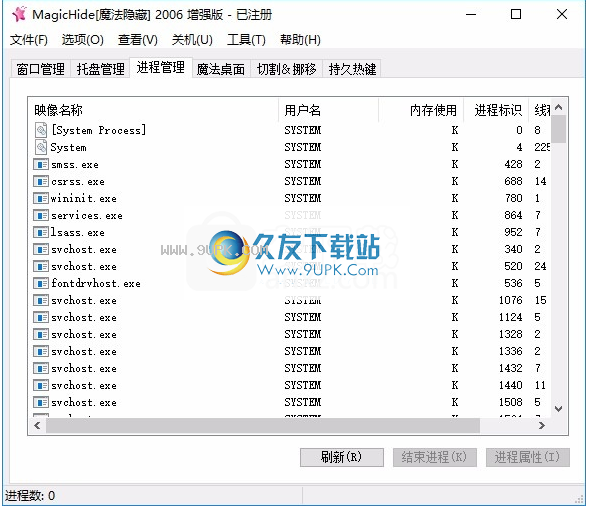The image size is (595, 506).
Task: Click process ID 428 cell
Action: (513, 164)
